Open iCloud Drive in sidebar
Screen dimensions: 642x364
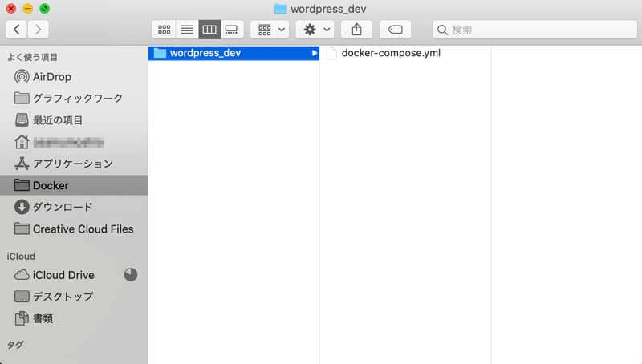pyautogui.click(x=63, y=275)
